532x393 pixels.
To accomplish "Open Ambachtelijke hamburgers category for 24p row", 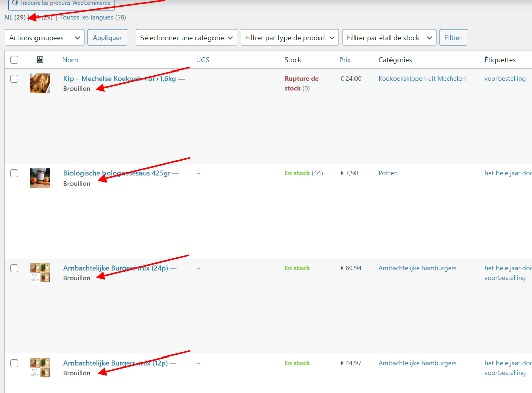I will coord(418,268).
